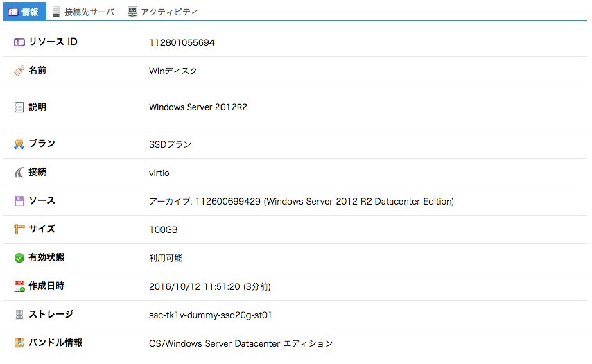The image size is (592, 364).
Task: Click the bundle info package icon
Action: 19,343
